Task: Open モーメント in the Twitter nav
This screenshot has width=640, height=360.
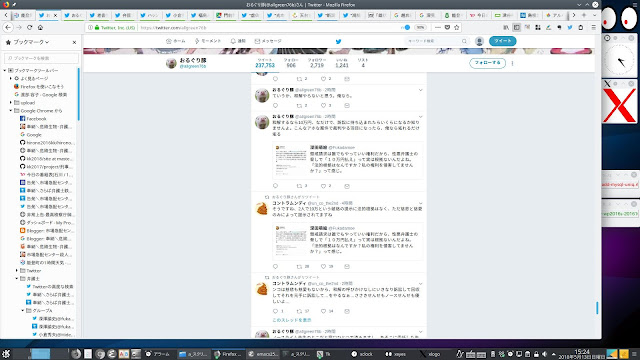Action: [x=208, y=41]
